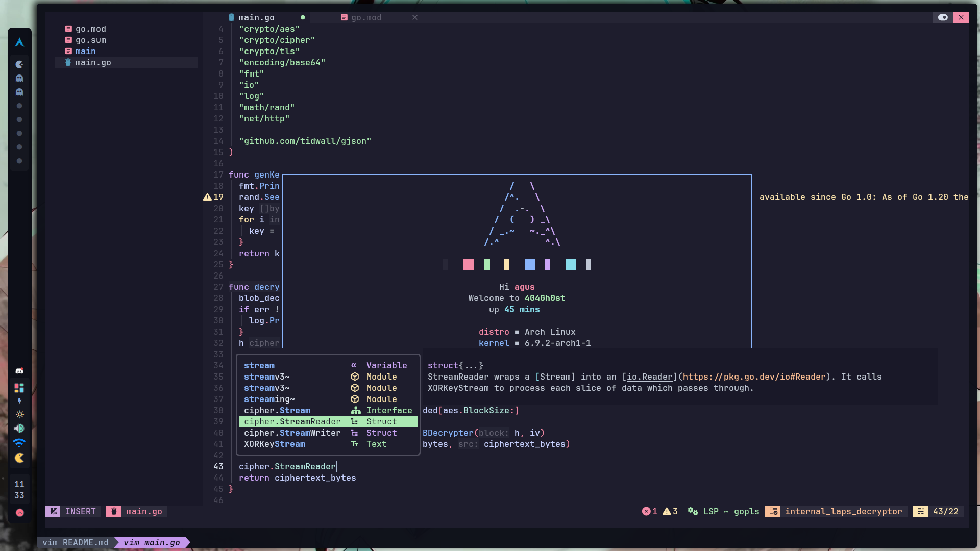Click the yellow Pac-Man tray icon
The height and width of the screenshot is (551, 980).
pyautogui.click(x=19, y=458)
